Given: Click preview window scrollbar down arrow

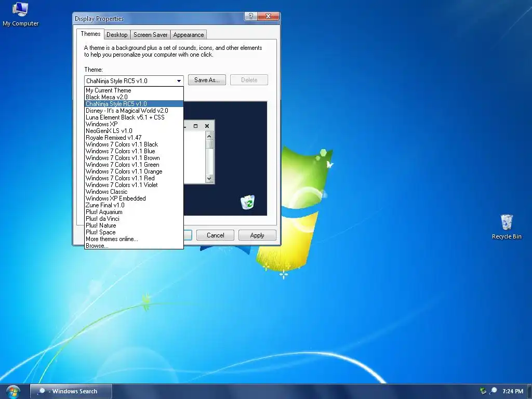Looking at the screenshot, I should [x=209, y=179].
